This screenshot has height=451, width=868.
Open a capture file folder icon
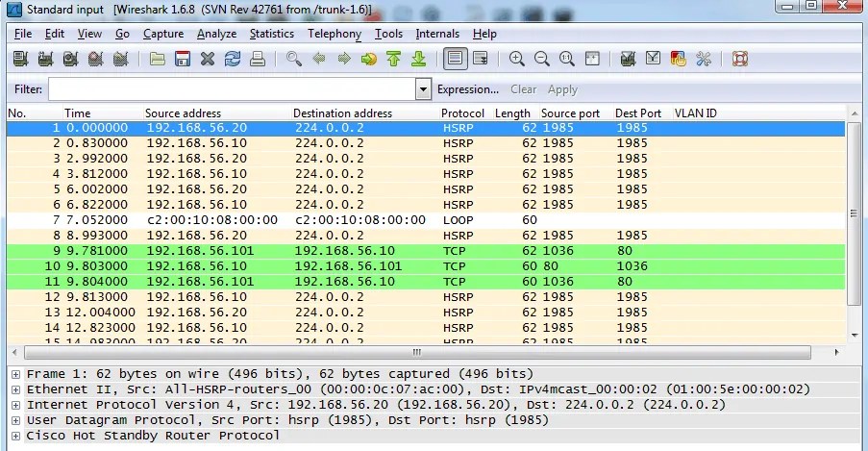[158, 59]
